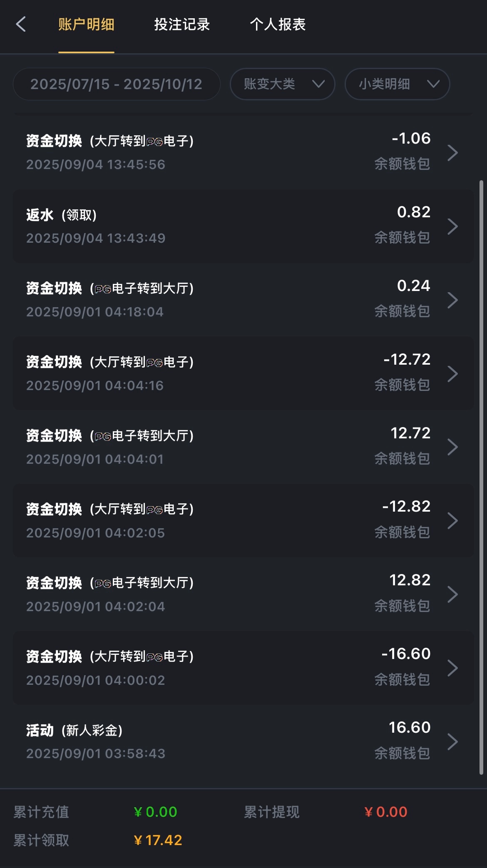
Task: Expand the 小类明细 dropdown
Action: (397, 84)
